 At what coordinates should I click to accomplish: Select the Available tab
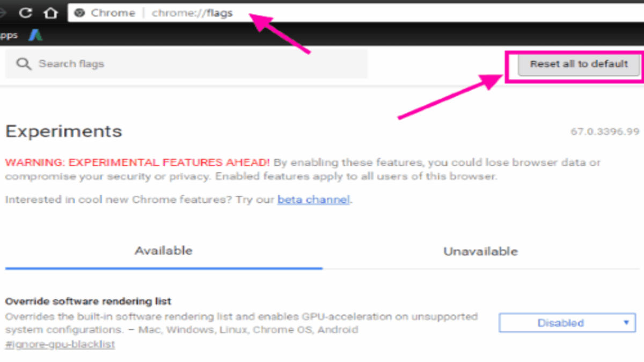coord(163,250)
